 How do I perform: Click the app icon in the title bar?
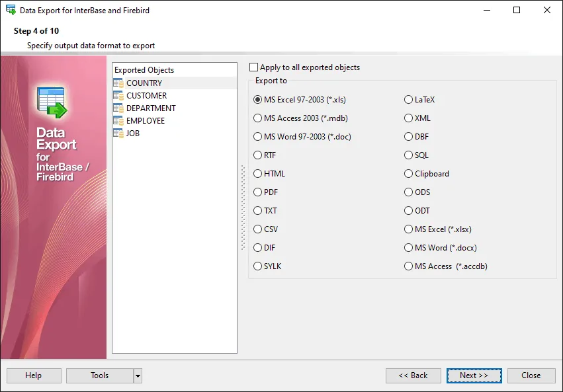11,10
